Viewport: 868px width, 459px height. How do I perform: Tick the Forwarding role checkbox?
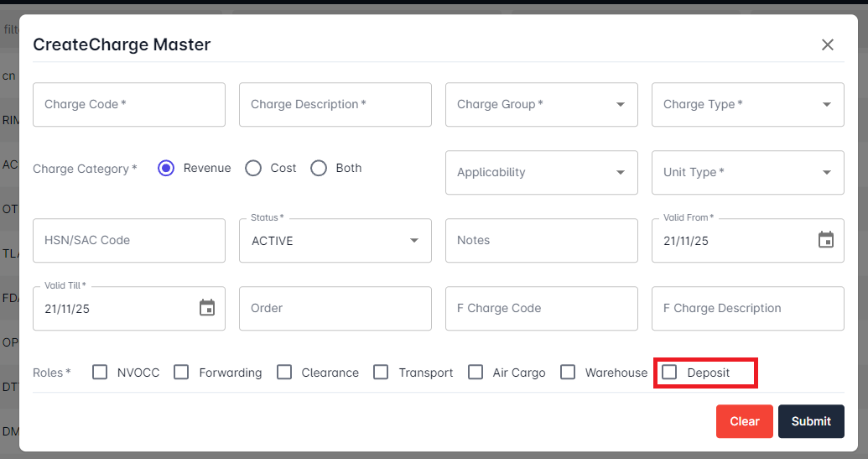pos(181,372)
